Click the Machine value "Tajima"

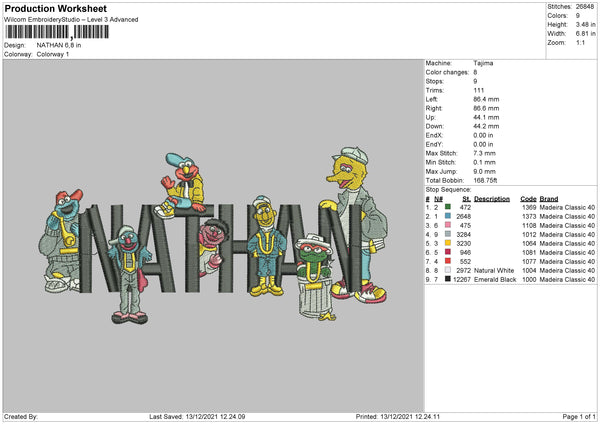pos(483,63)
